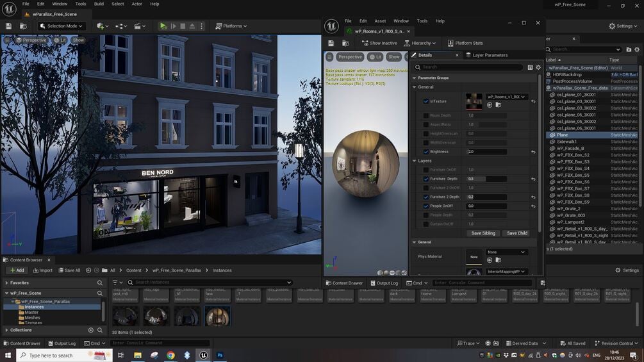Open the Build menu in the main menu bar
This screenshot has height=362, width=644.
click(x=99, y=4)
